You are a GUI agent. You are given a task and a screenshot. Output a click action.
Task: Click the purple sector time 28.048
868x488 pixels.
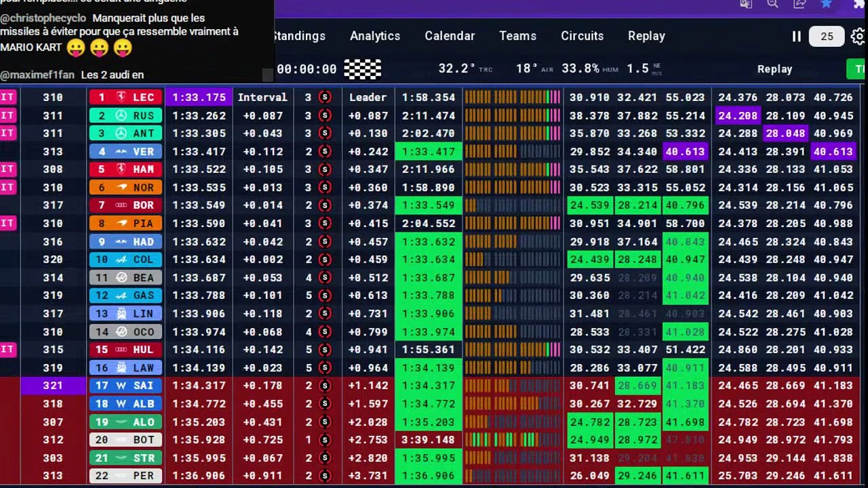coord(785,134)
